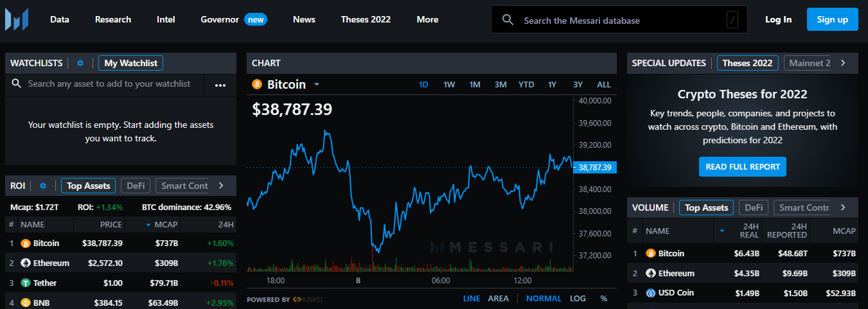
Task: Select the 1D chart range
Action: pyautogui.click(x=423, y=84)
